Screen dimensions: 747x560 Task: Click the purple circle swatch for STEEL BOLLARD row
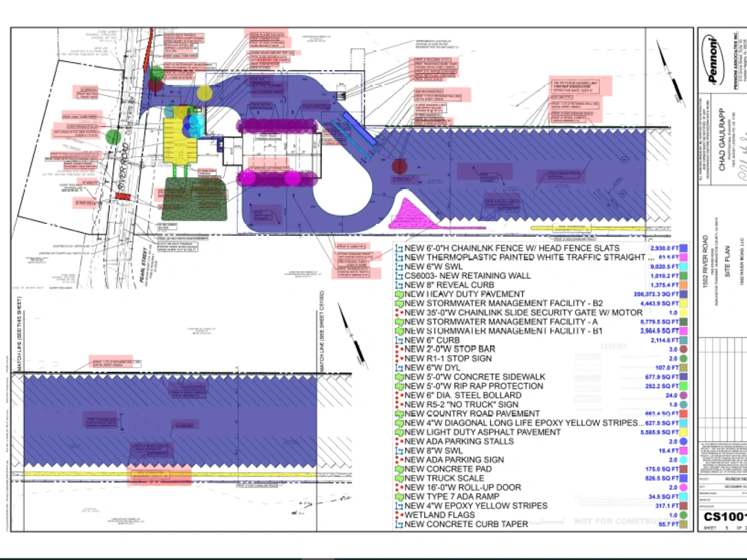684,395
